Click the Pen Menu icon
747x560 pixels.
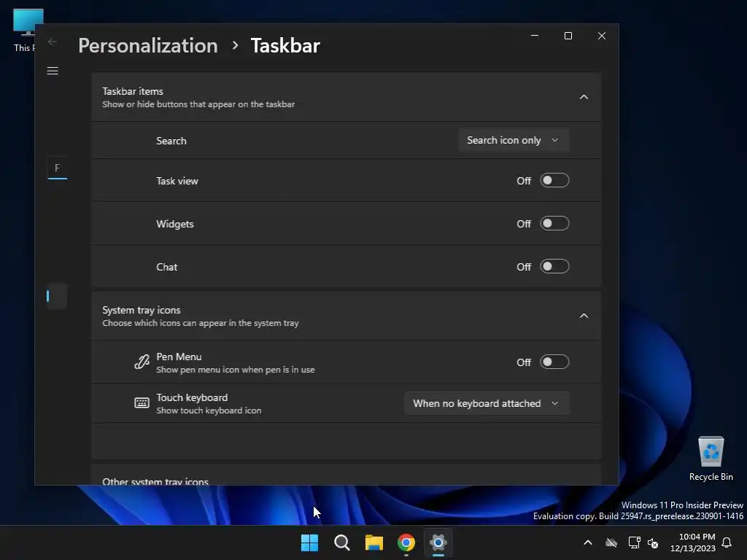click(142, 362)
